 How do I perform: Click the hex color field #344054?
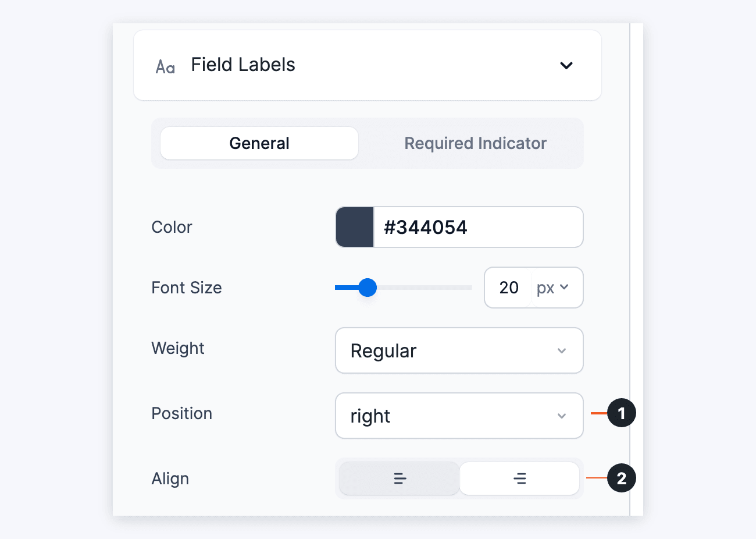(x=478, y=227)
